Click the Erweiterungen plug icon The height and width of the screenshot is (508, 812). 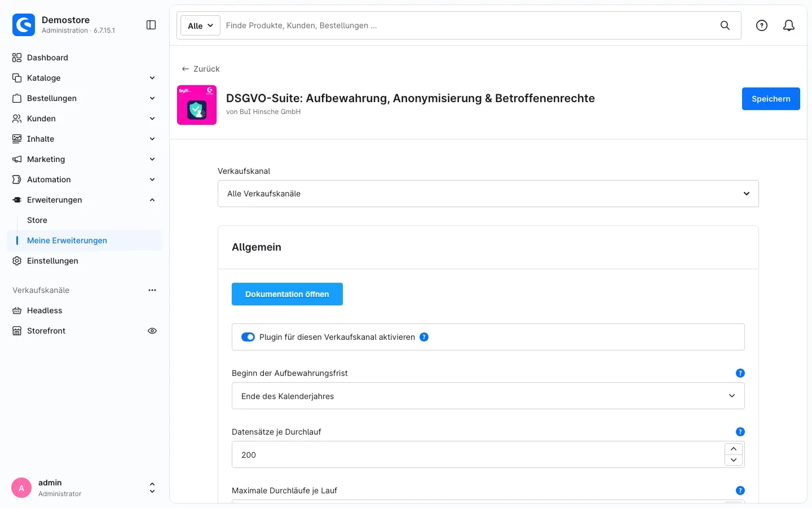17,200
